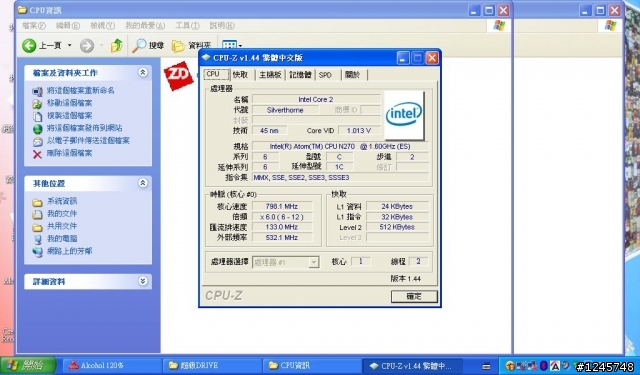640x375 pixels.
Task: Click the '1.013 V' Core VID value
Action: tap(359, 131)
